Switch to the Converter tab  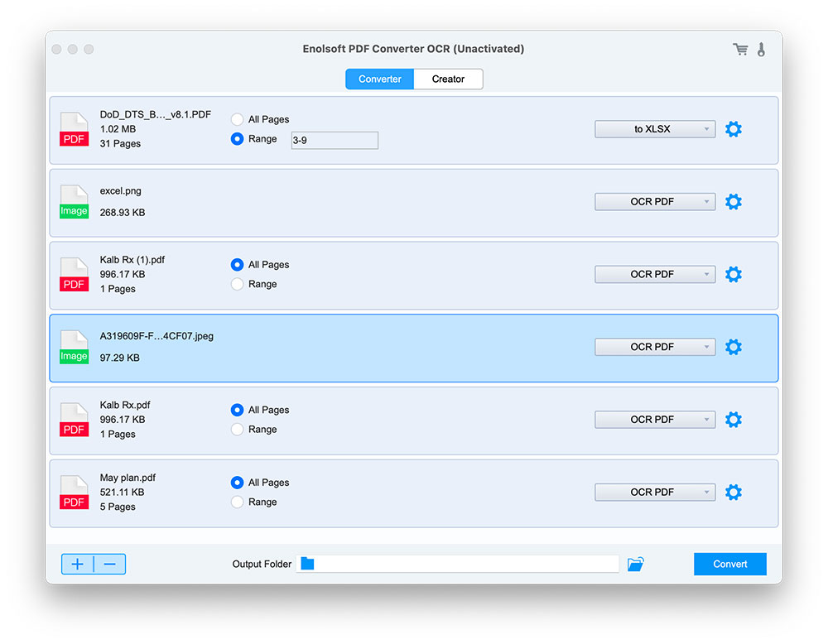point(380,79)
